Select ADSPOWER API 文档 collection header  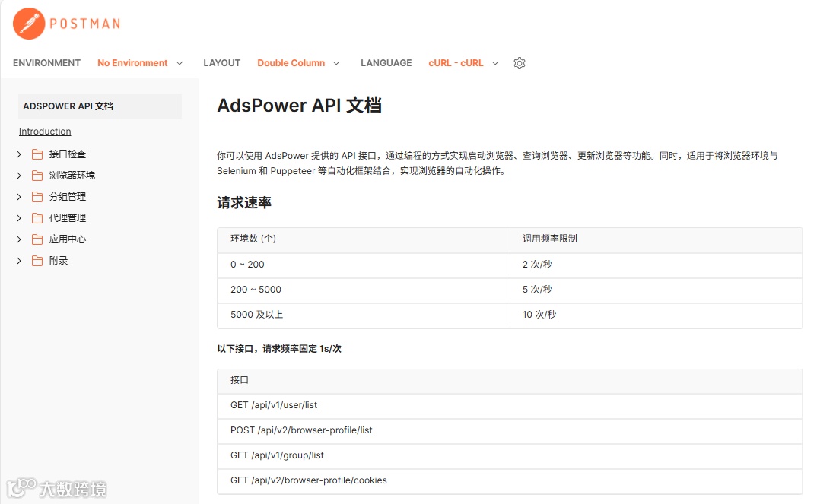(100, 106)
